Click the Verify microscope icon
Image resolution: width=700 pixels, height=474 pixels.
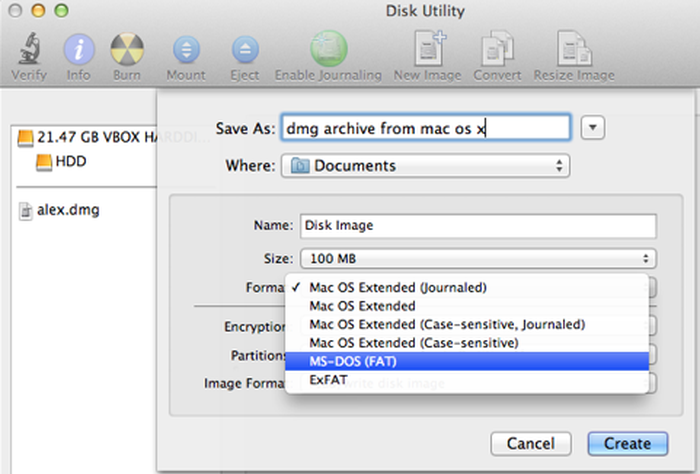pos(29,48)
